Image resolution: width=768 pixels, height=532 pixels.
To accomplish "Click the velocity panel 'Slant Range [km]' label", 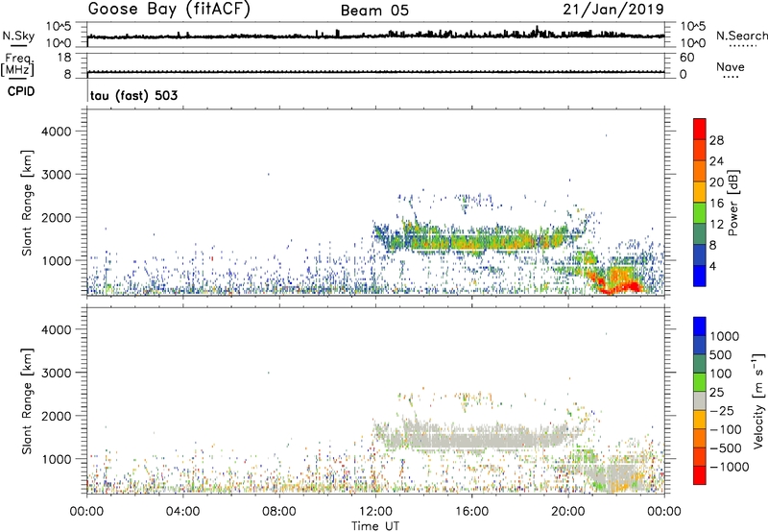I will coord(26,401).
